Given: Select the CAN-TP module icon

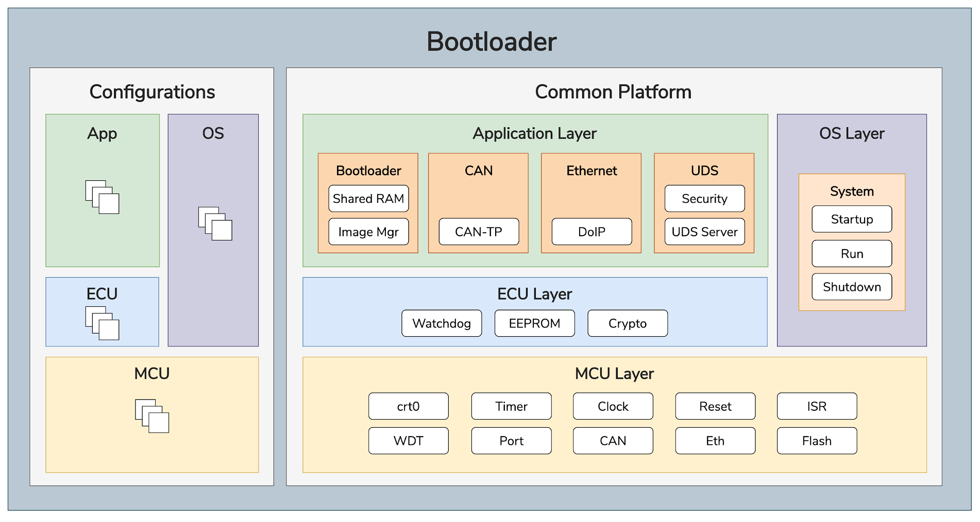Looking at the screenshot, I should pos(478,232).
